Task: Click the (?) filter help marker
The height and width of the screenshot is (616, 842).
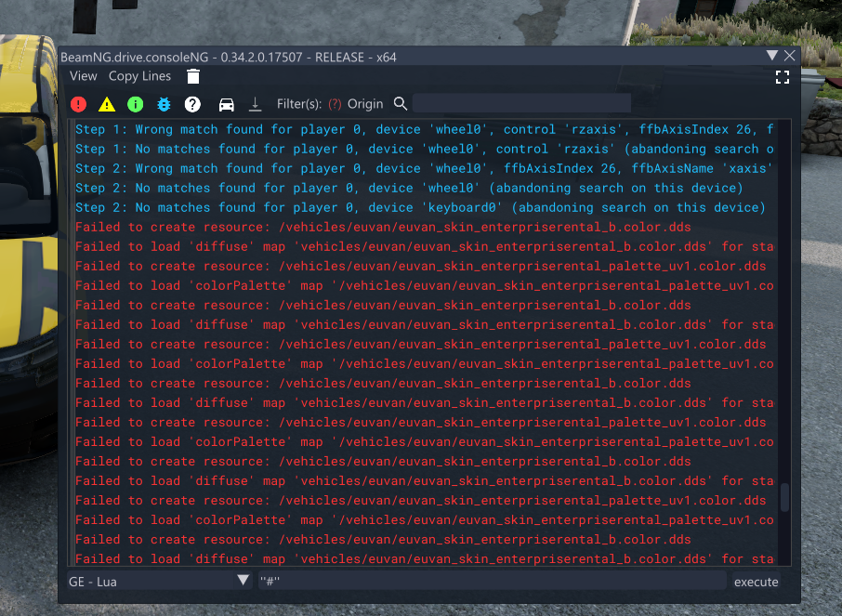Action: coord(335,104)
